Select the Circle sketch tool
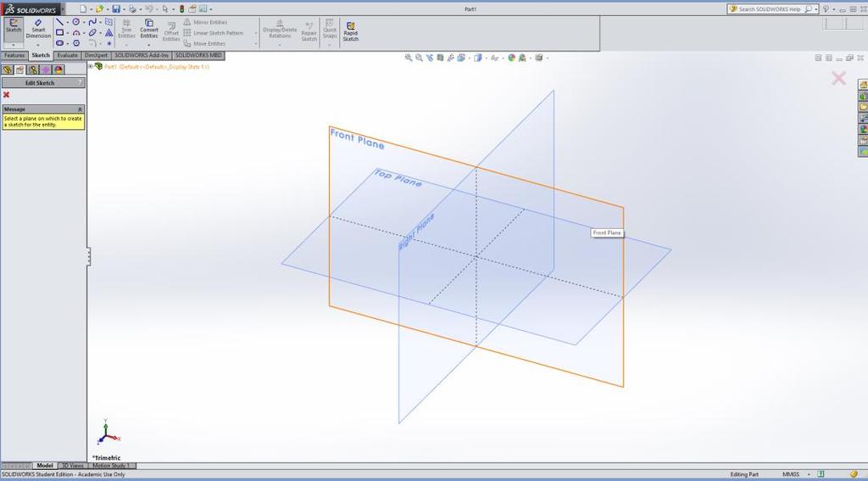868x481 pixels. coord(75,22)
